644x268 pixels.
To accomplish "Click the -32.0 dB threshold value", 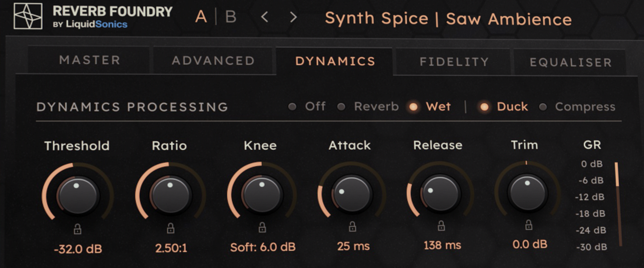I will click(x=78, y=249).
